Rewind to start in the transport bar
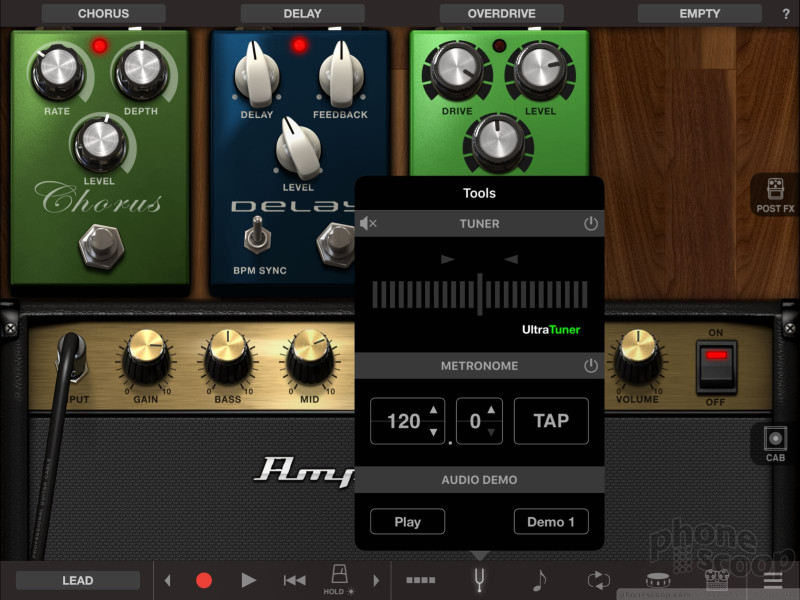The height and width of the screenshot is (600, 800). (294, 580)
